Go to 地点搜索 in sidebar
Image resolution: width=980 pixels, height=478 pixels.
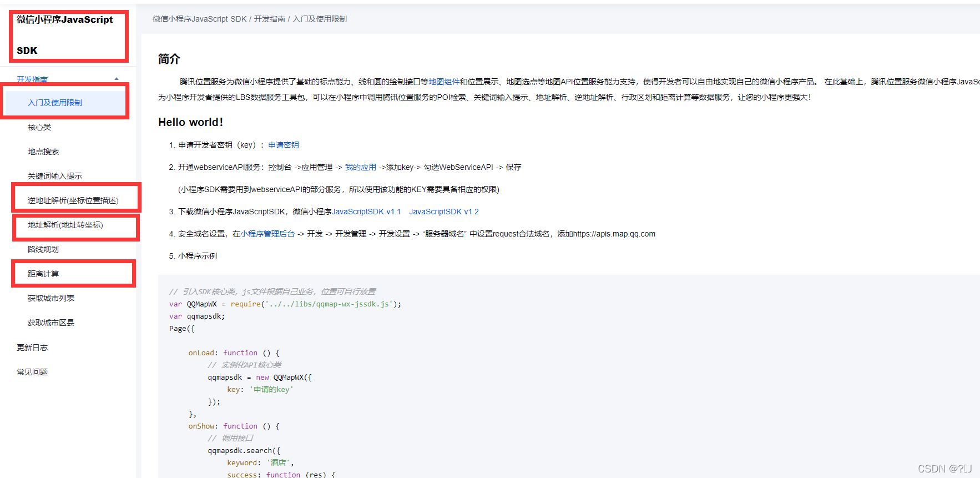[43, 152]
